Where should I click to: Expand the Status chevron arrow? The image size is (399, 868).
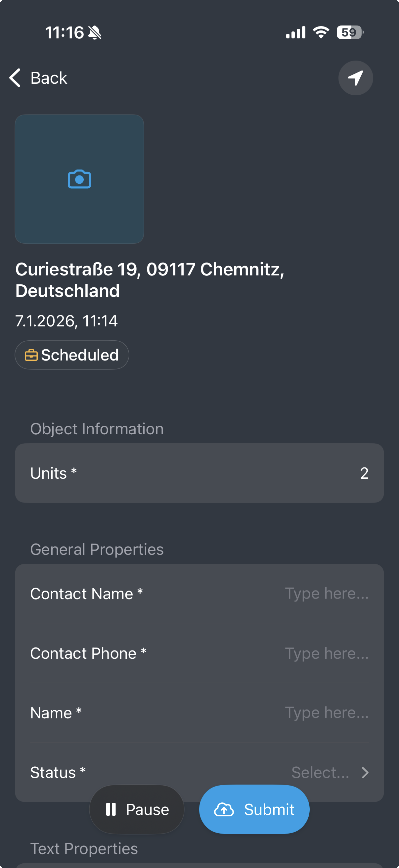coord(365,773)
